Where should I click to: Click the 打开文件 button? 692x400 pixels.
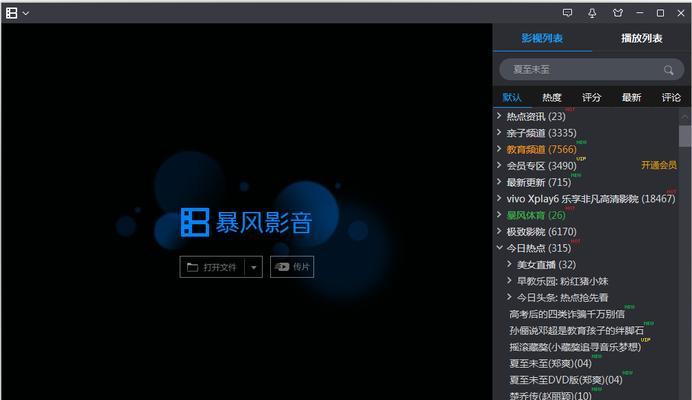pos(212,267)
